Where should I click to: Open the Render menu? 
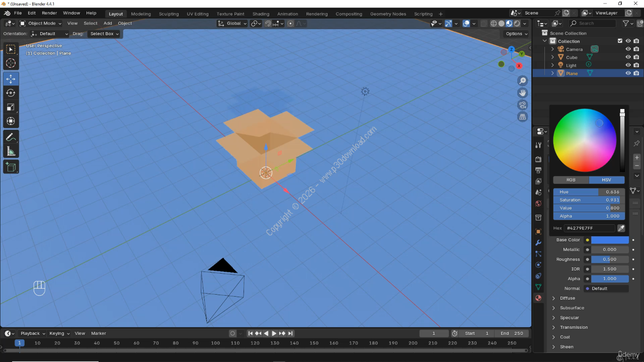pyautogui.click(x=49, y=13)
